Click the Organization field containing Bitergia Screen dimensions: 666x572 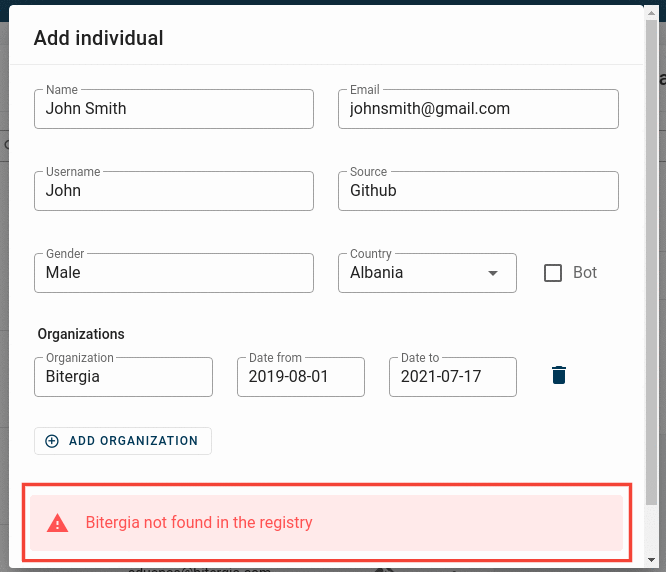tap(123, 377)
